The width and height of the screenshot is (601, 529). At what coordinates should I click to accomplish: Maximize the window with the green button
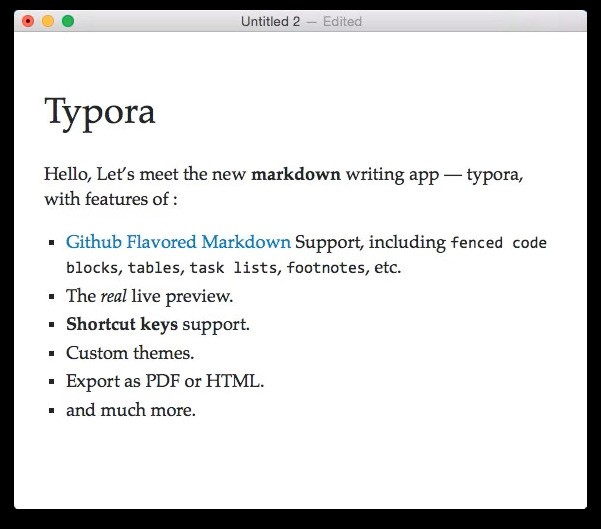point(68,21)
